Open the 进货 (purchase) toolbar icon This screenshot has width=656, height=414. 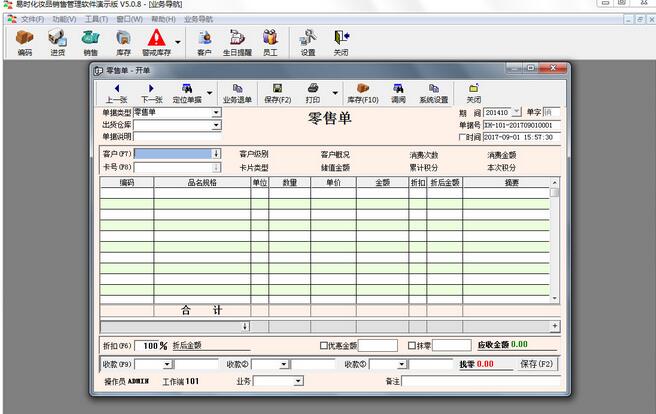(x=57, y=43)
